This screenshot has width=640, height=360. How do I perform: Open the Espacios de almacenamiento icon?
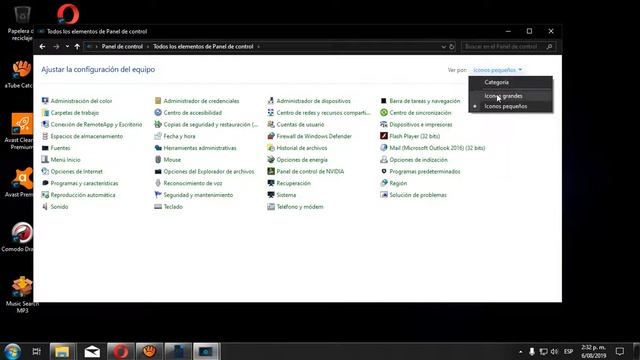45,136
